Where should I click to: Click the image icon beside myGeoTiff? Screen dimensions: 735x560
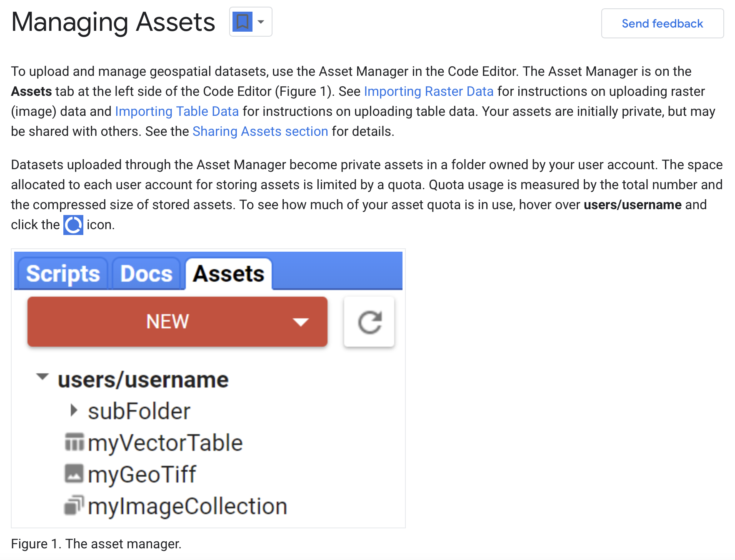(74, 474)
